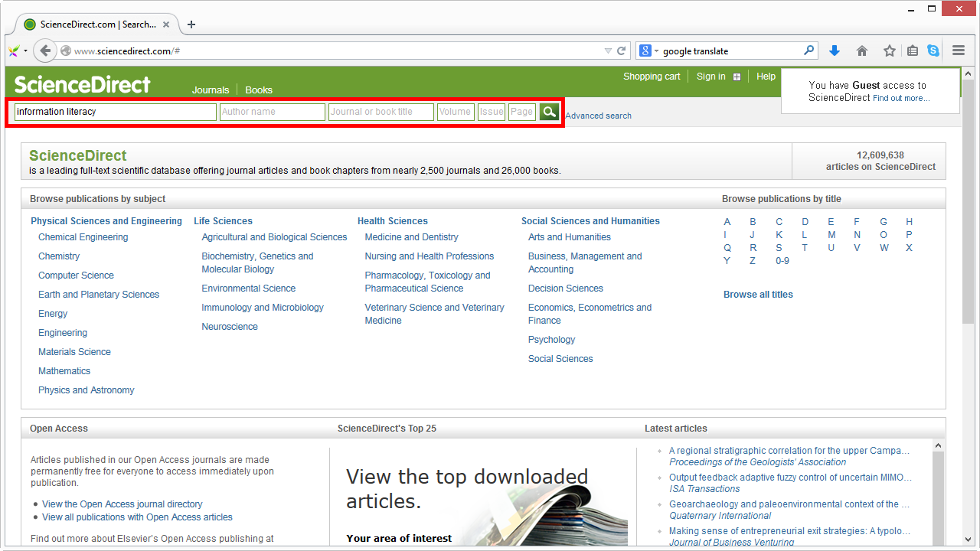Browse Medicine and Dentistry
The image size is (980, 551).
click(x=411, y=237)
